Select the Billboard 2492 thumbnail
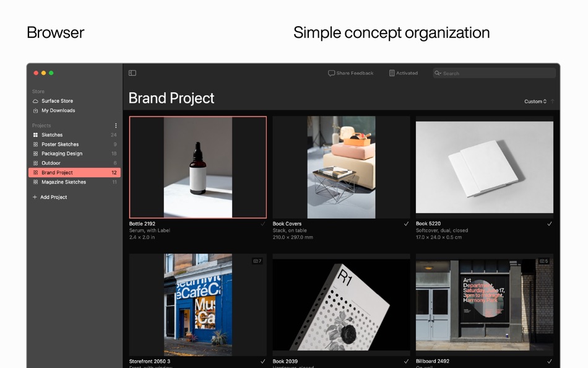This screenshot has width=588, height=368. pos(485,305)
